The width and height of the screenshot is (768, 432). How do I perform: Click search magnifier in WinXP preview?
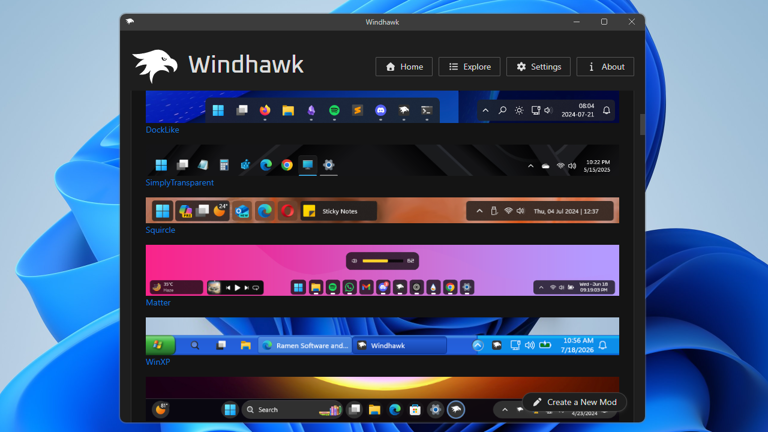click(195, 345)
